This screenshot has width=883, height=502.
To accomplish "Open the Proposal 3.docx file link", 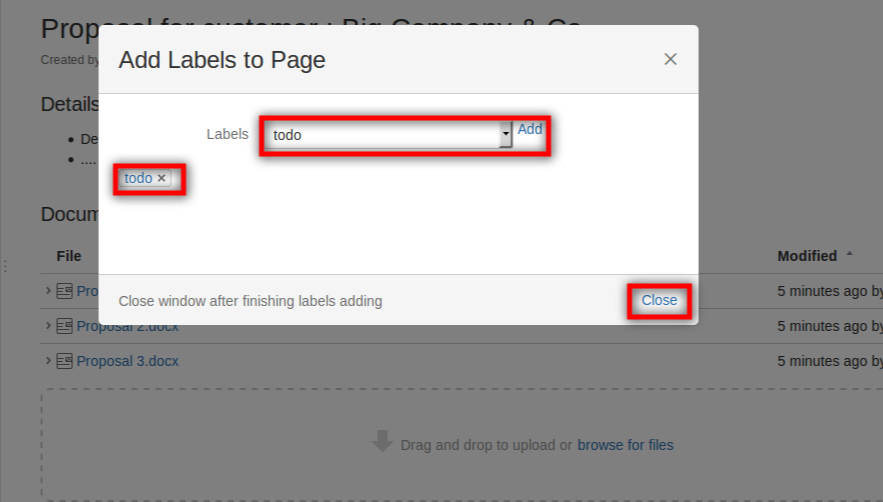I will click(x=128, y=361).
